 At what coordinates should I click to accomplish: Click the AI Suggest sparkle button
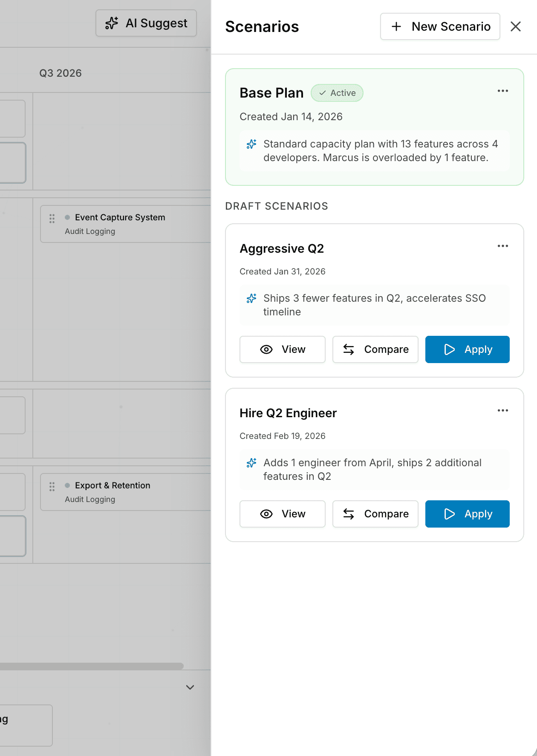tap(146, 23)
